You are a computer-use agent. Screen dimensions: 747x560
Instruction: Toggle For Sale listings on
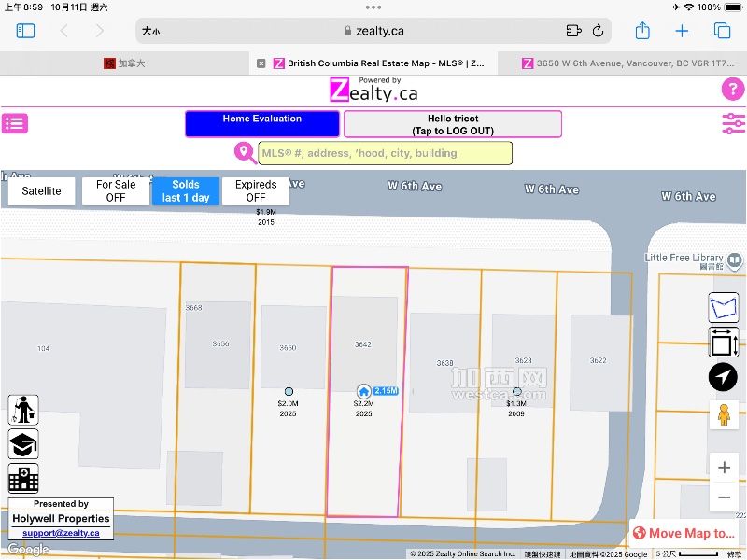(x=116, y=191)
